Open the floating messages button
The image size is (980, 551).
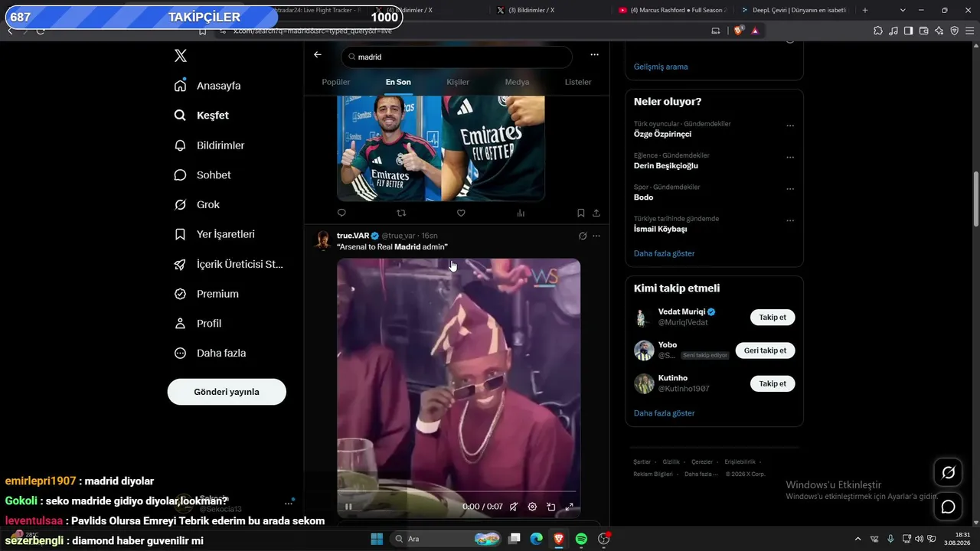point(948,507)
